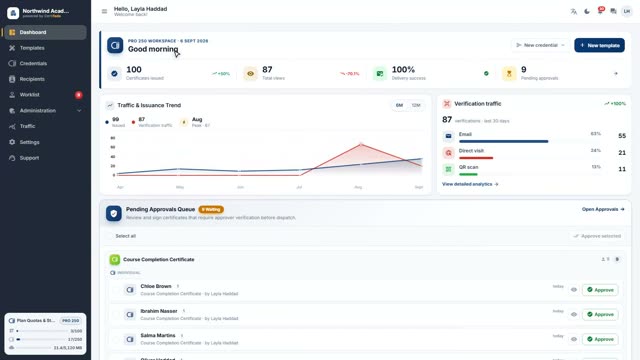This screenshot has height=360, width=640.
Task: Click the Pending approvals arrow icon
Action: pos(616,73)
